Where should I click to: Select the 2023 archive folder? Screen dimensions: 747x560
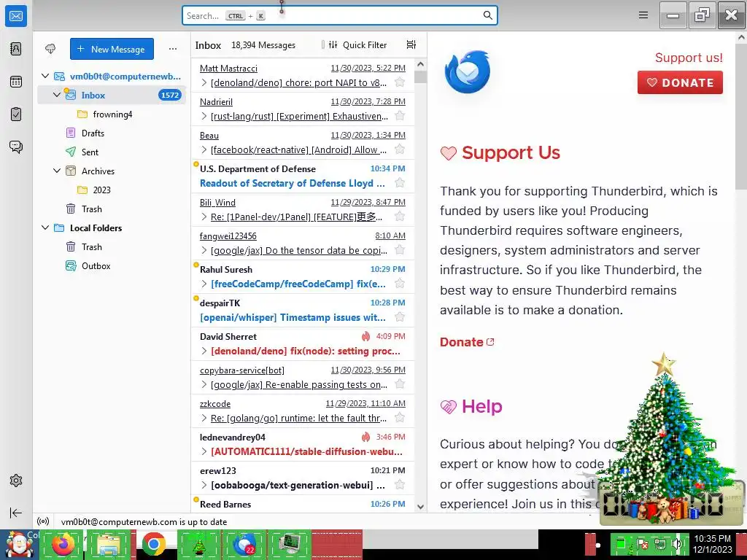pos(112,190)
